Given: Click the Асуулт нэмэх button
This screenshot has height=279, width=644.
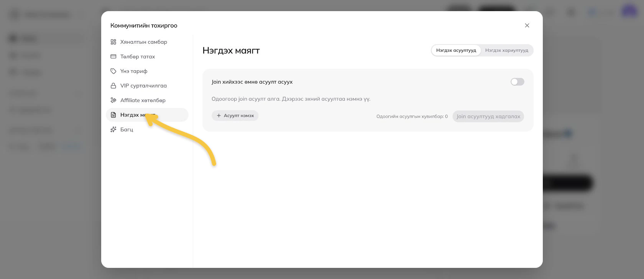Looking at the screenshot, I should pos(235,116).
